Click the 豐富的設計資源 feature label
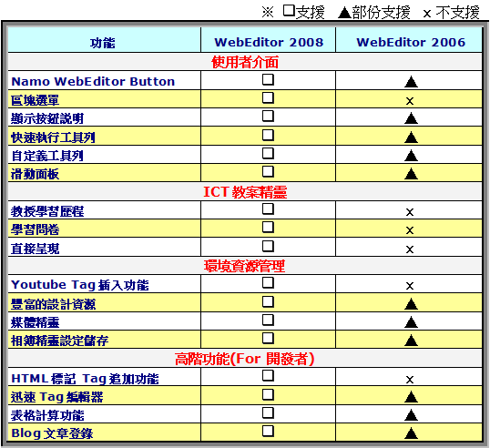The width and height of the screenshot is (490, 448). 54,304
